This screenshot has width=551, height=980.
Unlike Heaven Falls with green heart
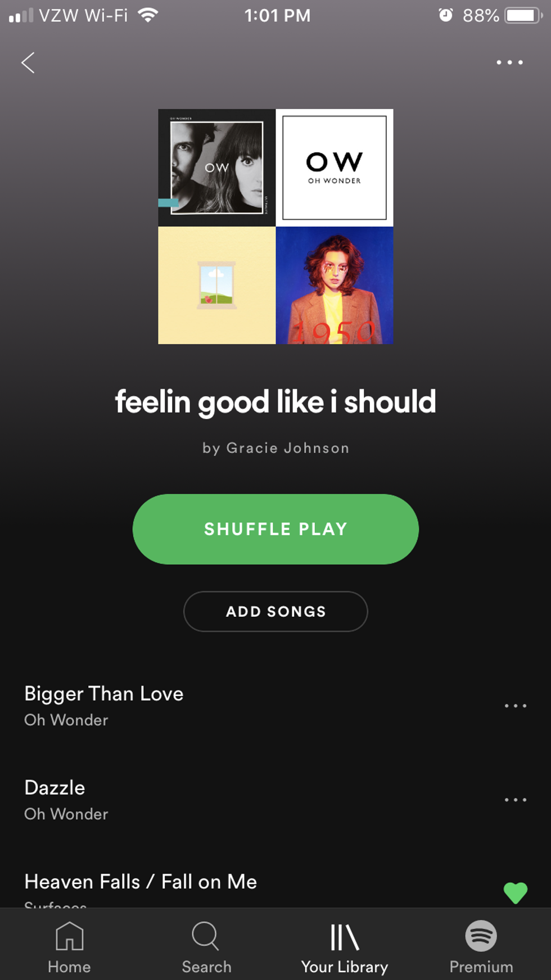tap(515, 892)
